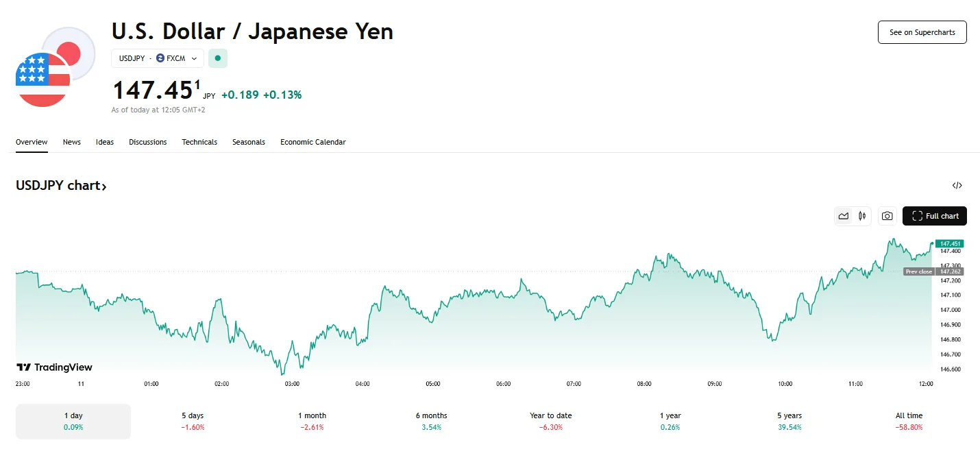Take a chart snapshot with camera icon
Screen dimensions: 980x460
(x=887, y=216)
